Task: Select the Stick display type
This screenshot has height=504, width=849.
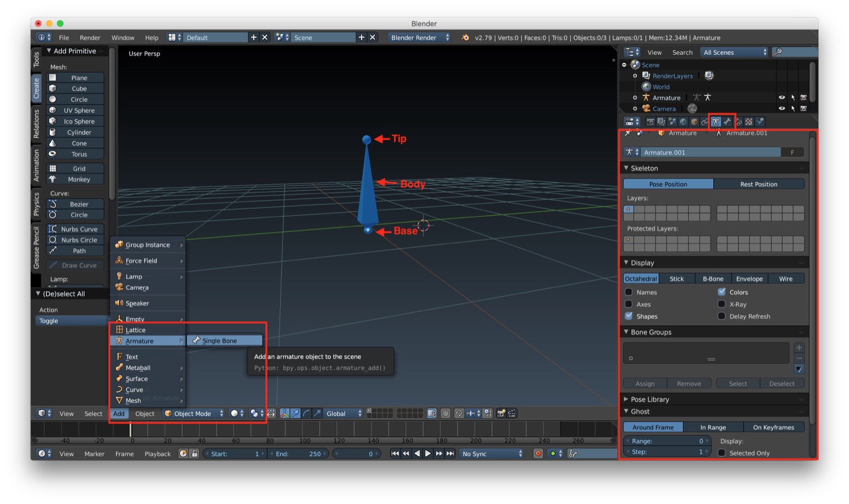Action: tap(676, 278)
